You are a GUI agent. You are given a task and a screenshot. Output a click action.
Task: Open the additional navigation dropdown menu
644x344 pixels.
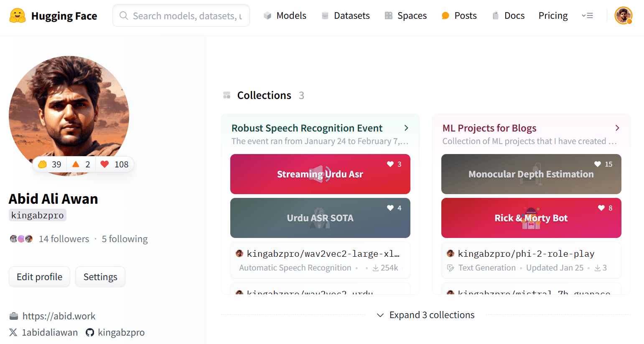point(588,16)
